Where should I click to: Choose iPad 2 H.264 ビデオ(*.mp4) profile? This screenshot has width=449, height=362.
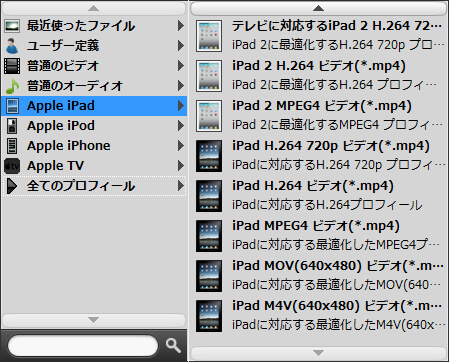(320, 76)
